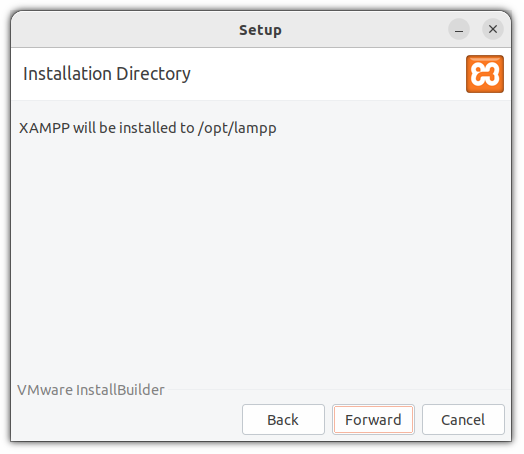
Task: Click the word VMware in footer label
Action: coord(45,392)
